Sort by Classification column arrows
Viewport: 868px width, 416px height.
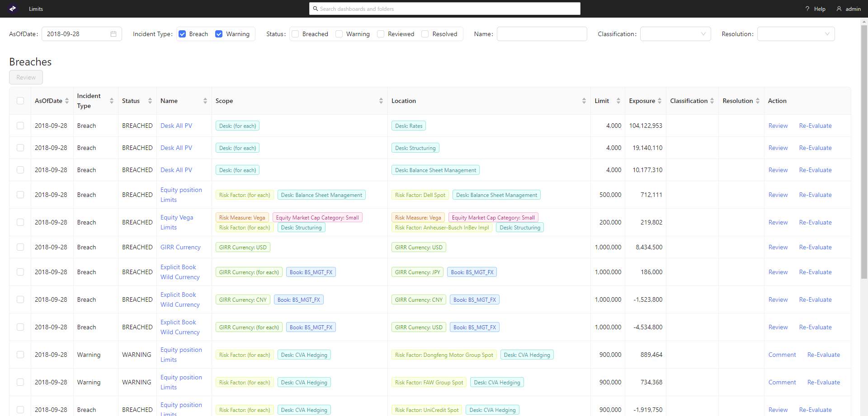(x=712, y=101)
